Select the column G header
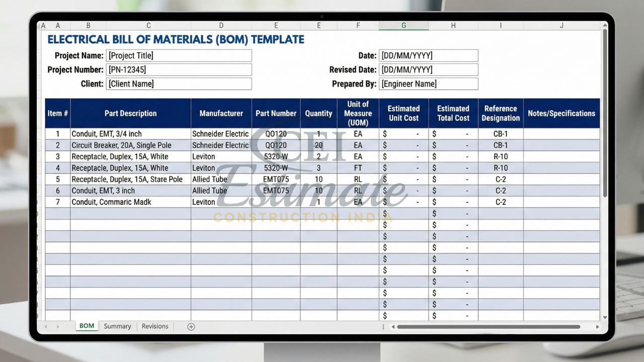The height and width of the screenshot is (362, 644). 404,25
